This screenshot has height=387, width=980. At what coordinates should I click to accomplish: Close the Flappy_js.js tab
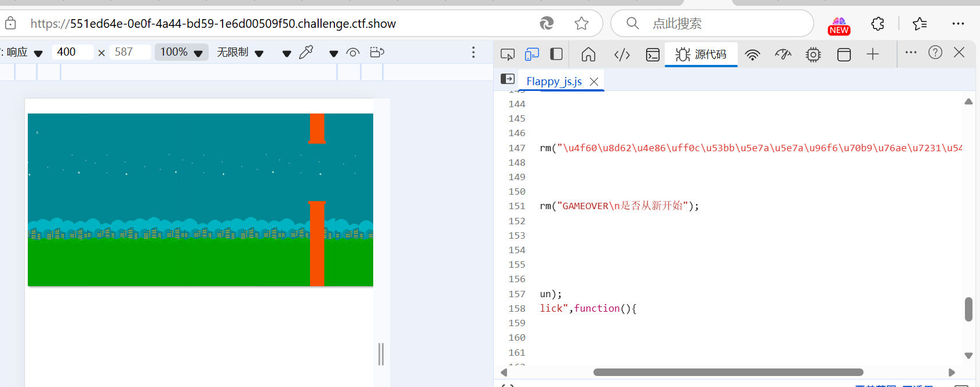594,82
